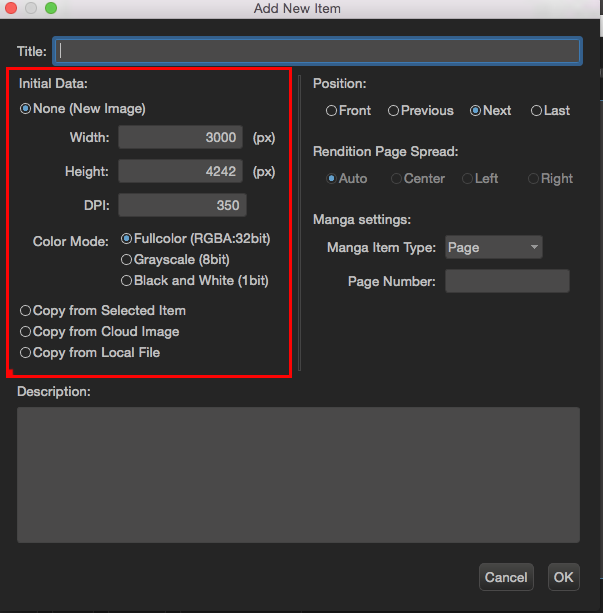Screen dimensions: 603x613
Task: Select Copy from Cloud Image
Action: tap(100, 332)
